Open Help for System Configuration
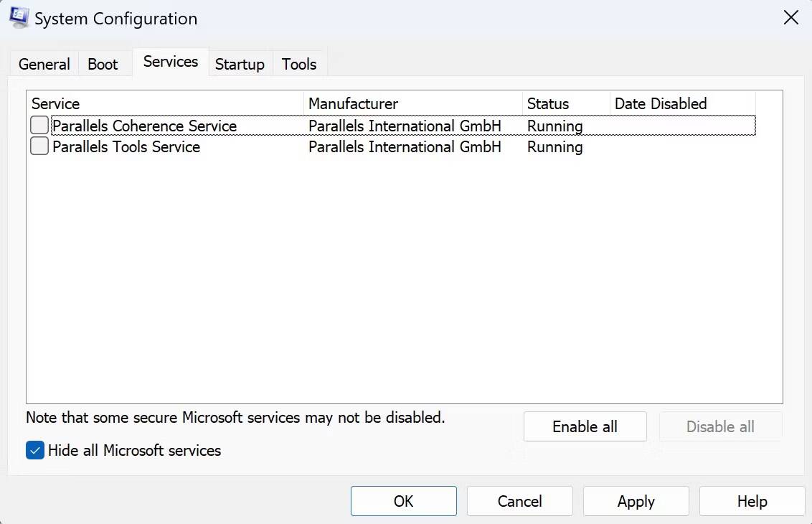The image size is (812, 524). point(751,501)
